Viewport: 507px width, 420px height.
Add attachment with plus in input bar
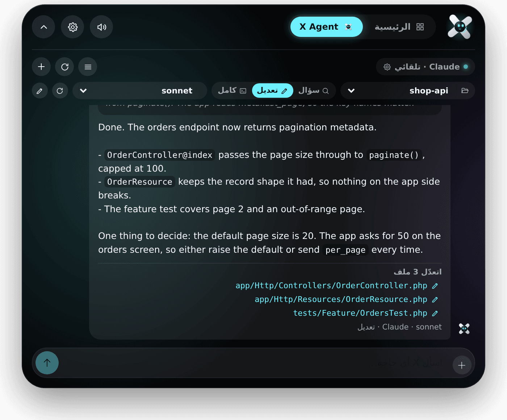point(462,365)
